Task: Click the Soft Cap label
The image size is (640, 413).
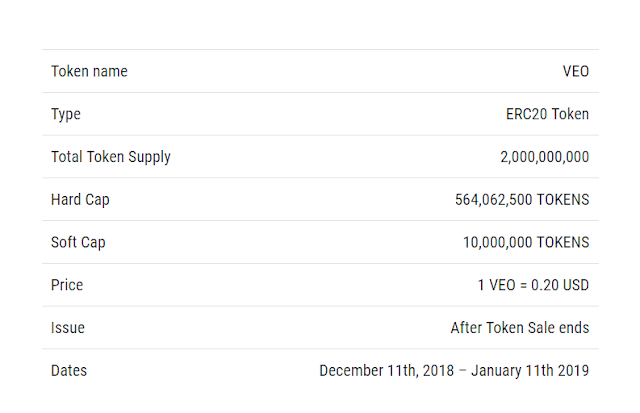Action: tap(78, 242)
